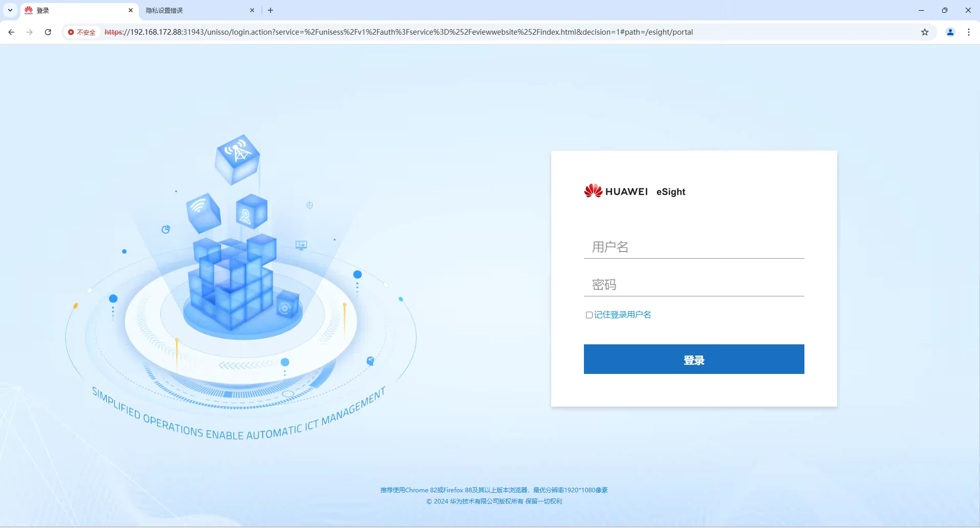Close the 隐私设置错误 tab
The width and height of the screenshot is (980, 528).
[252, 10]
